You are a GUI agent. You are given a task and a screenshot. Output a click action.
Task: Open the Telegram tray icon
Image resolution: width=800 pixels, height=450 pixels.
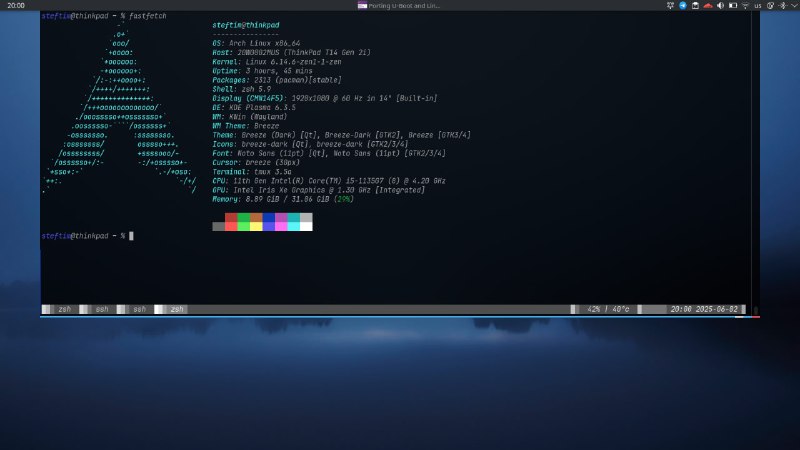click(683, 6)
